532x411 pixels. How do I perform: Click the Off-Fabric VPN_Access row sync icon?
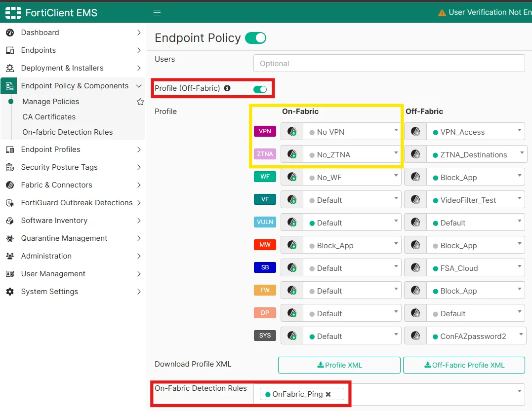(x=415, y=131)
